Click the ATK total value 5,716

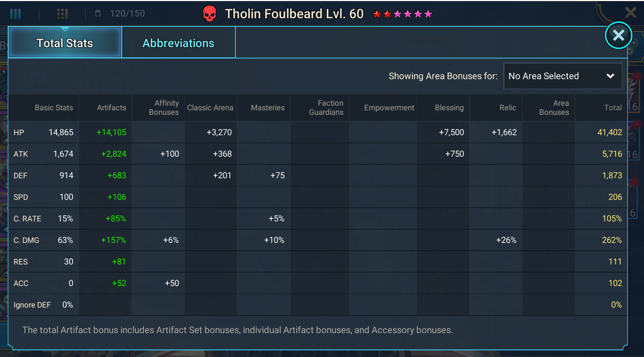[612, 154]
